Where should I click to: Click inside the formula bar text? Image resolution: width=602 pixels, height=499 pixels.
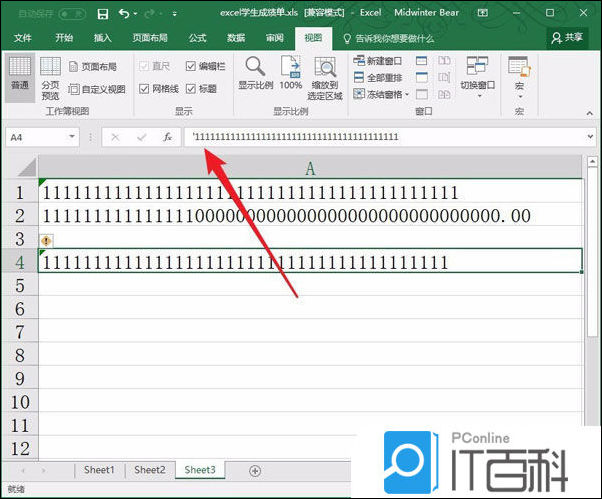(x=295, y=137)
